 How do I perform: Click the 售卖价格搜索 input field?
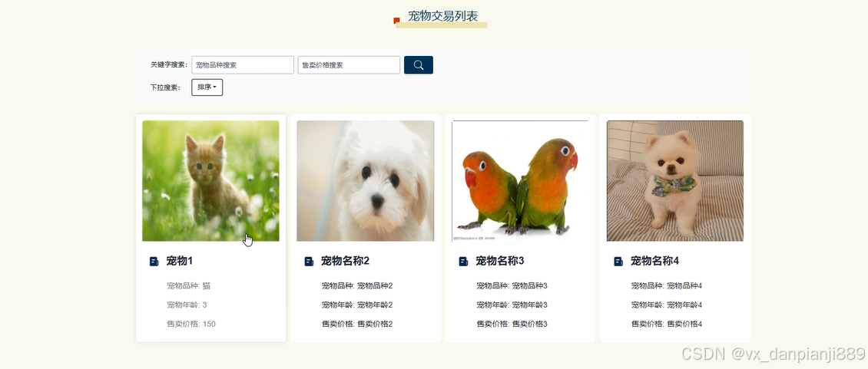349,64
